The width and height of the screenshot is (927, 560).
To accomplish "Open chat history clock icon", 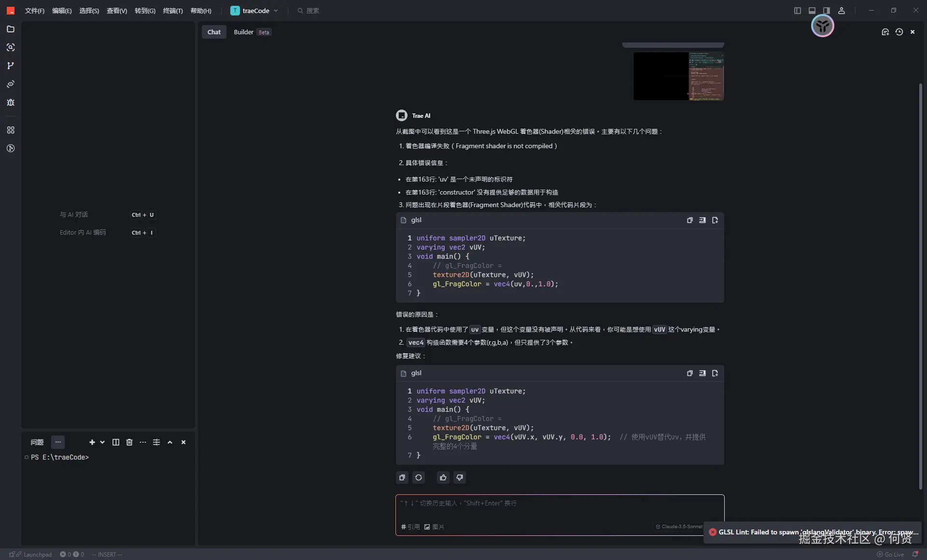I will coord(899,32).
